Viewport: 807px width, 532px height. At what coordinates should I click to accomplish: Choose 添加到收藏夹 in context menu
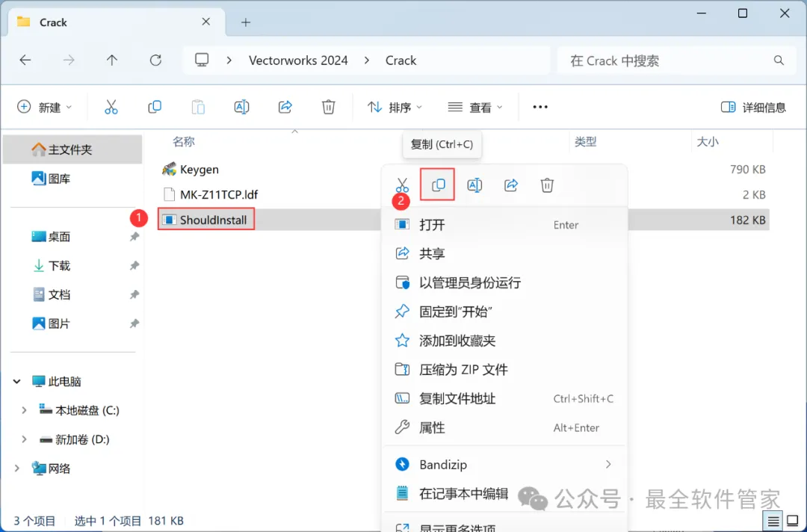coord(504,341)
